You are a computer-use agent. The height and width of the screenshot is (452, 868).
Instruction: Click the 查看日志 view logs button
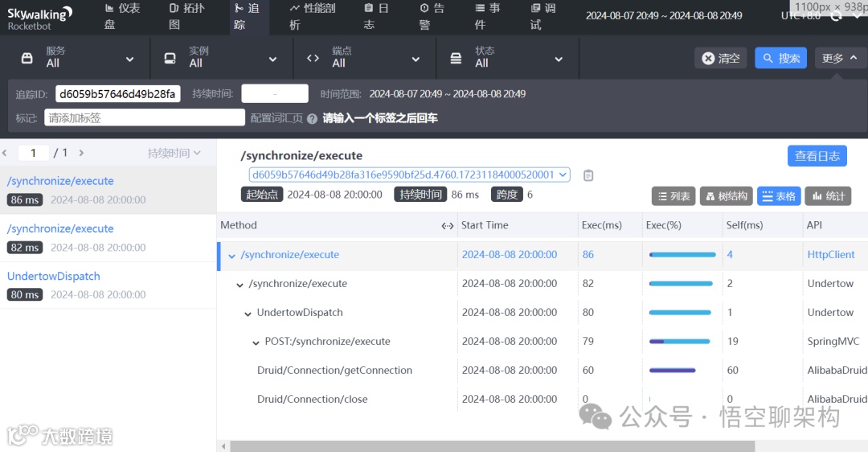817,156
